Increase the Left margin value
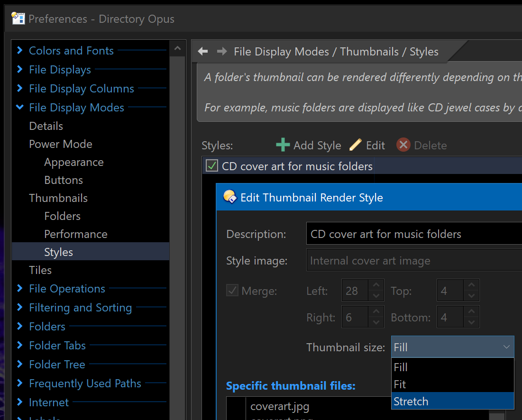Viewport: 522px width, 420px height. point(376,285)
